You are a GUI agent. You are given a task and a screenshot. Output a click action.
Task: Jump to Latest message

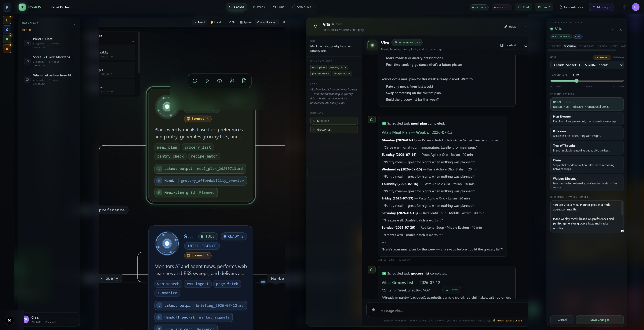(x=452, y=290)
